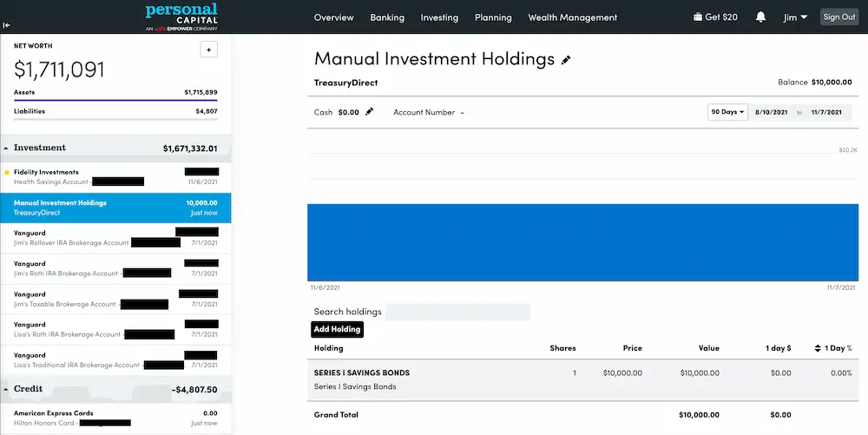Click the Liabilities $4,807 row
Screen dimensions: 868x435
click(115, 111)
